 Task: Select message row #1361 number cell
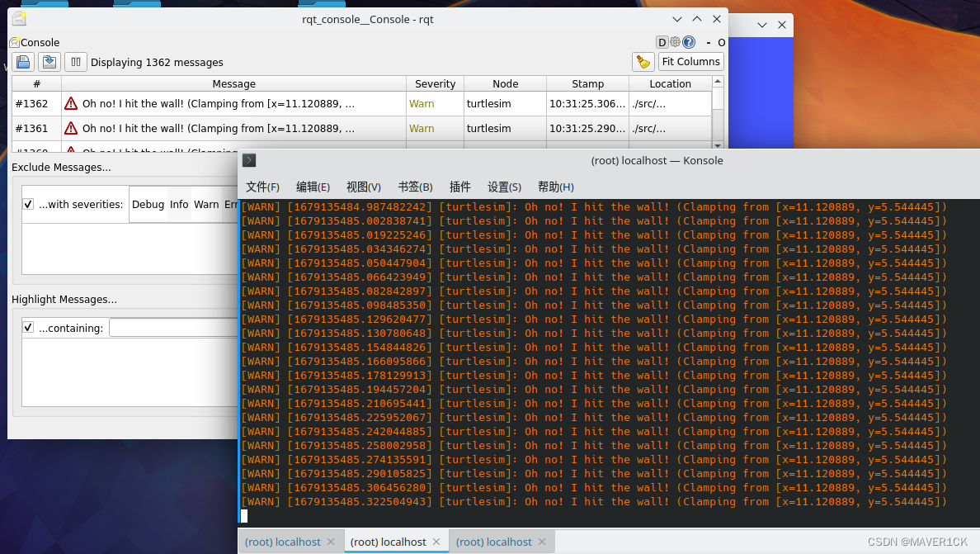point(37,128)
